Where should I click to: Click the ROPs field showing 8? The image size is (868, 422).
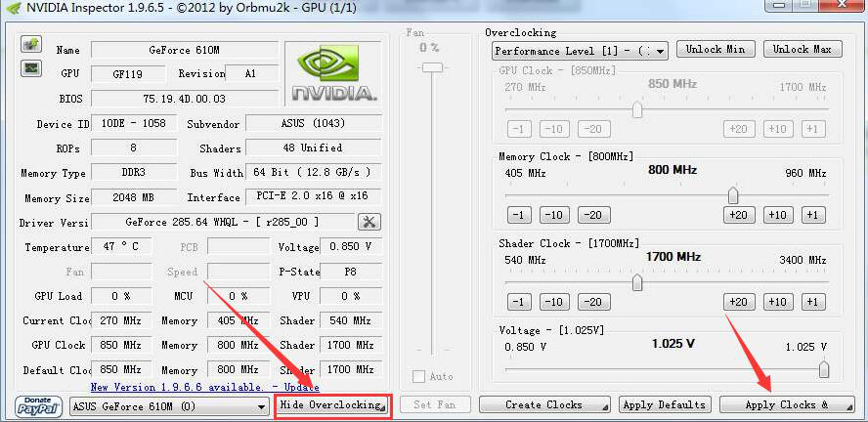pyautogui.click(x=133, y=148)
